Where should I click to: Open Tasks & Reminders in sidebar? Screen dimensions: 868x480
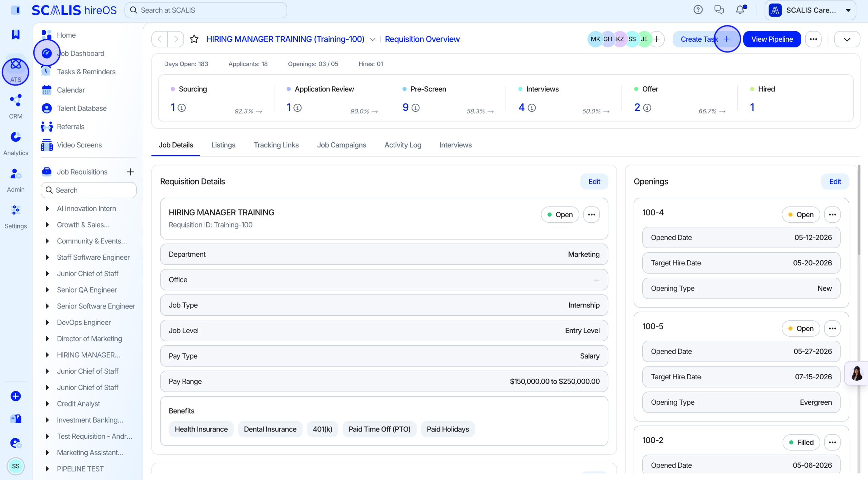click(86, 72)
